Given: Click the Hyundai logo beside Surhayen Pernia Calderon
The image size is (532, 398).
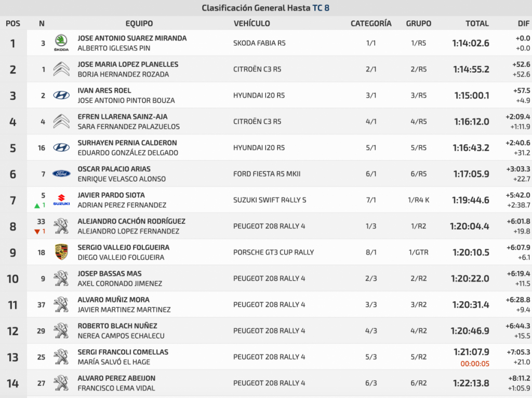Looking at the screenshot, I should pos(61,148).
